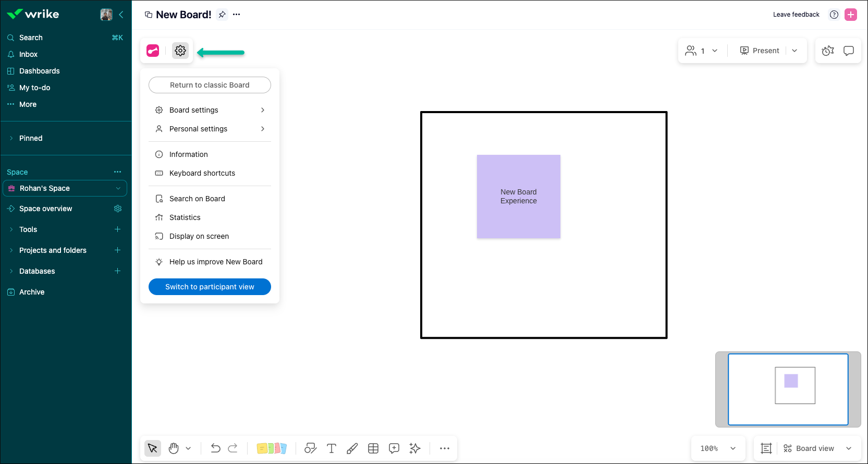This screenshot has height=464, width=868.
Task: Click the undo arrow
Action: (215, 448)
